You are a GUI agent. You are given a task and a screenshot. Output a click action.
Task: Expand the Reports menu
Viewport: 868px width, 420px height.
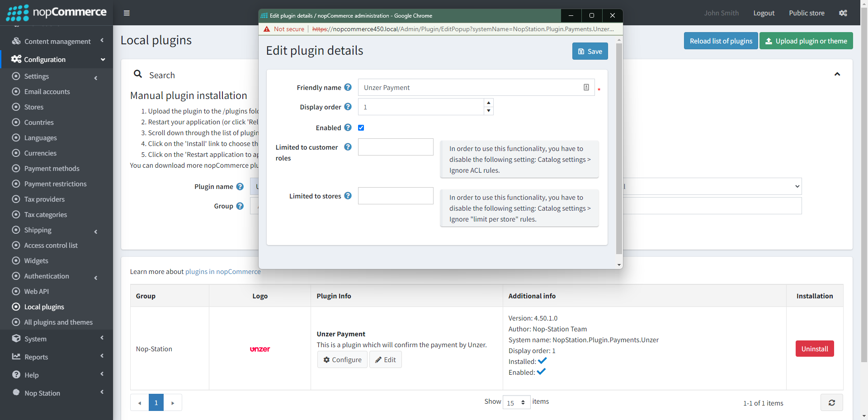(x=57, y=357)
